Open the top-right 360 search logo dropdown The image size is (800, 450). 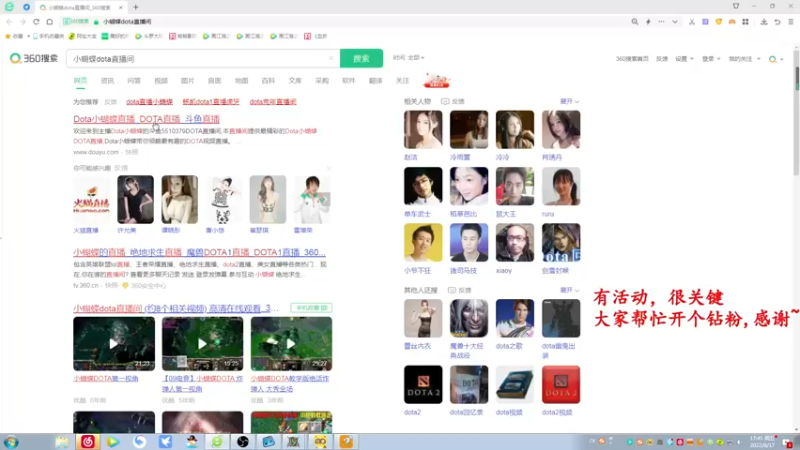(x=776, y=59)
